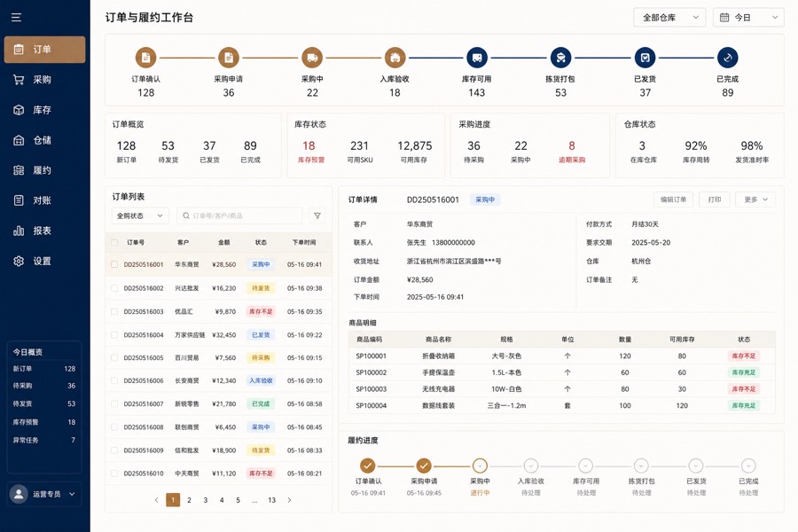798x532 pixels.
Task: Click the 库存预警 18 metric
Action: point(310,152)
